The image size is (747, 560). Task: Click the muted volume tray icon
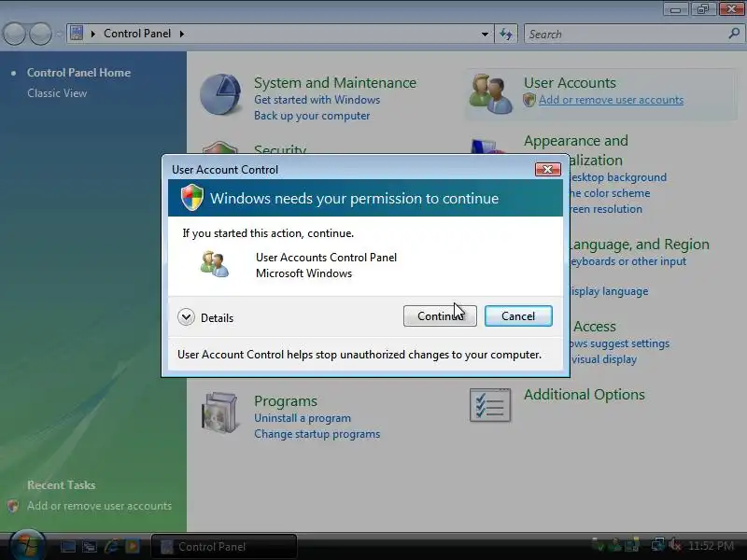(674, 545)
